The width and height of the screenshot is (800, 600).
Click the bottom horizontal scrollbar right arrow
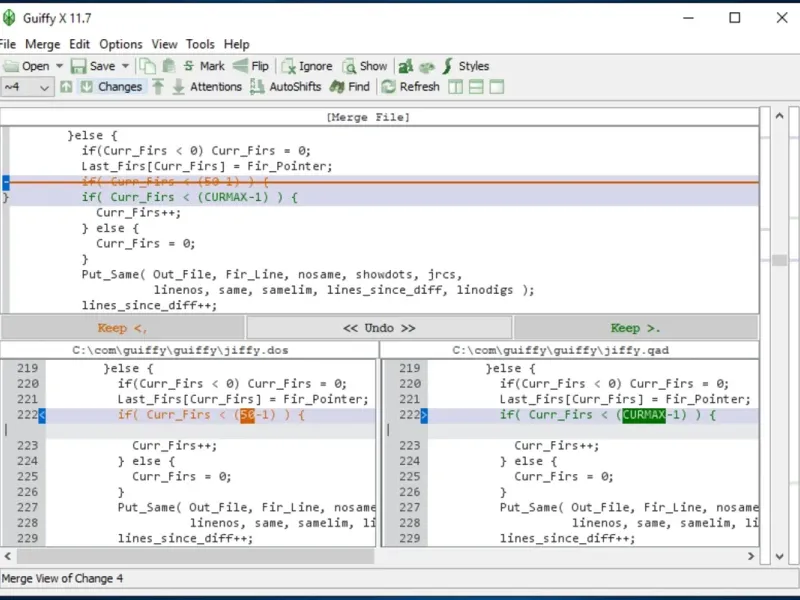[751, 556]
